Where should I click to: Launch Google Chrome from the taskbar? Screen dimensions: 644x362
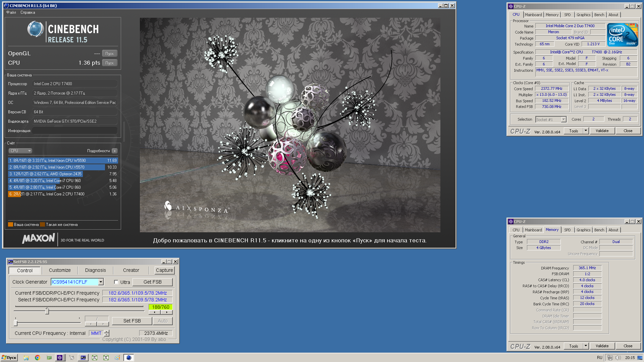click(37, 358)
